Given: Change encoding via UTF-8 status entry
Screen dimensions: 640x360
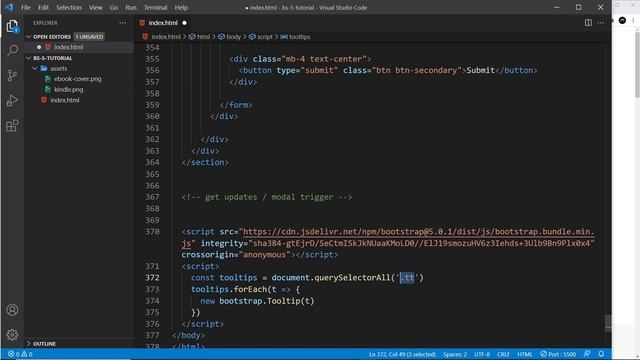Looking at the screenshot, I should click(482, 354).
